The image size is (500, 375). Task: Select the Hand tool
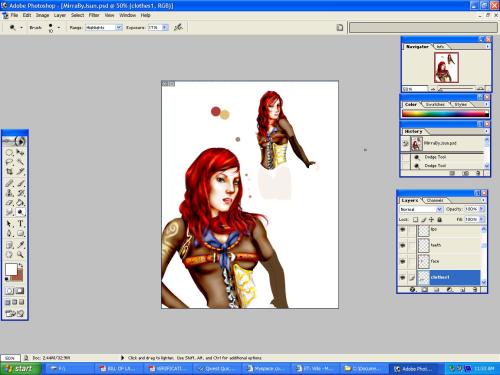[9, 255]
